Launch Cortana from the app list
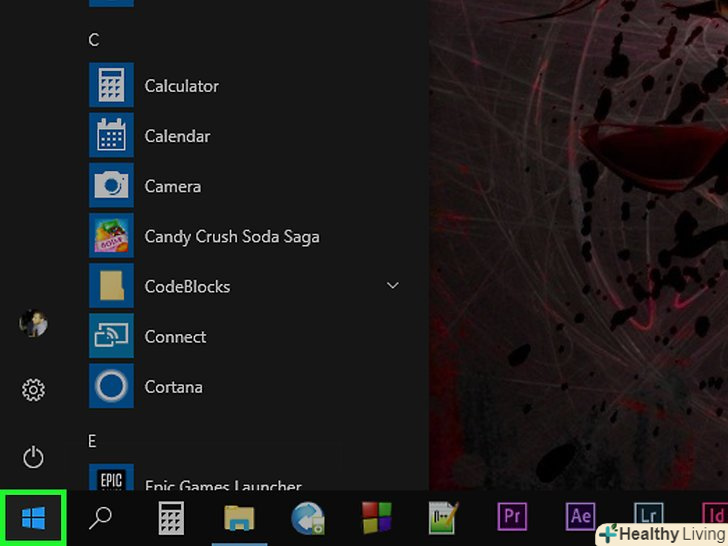728x546 pixels. (173, 386)
